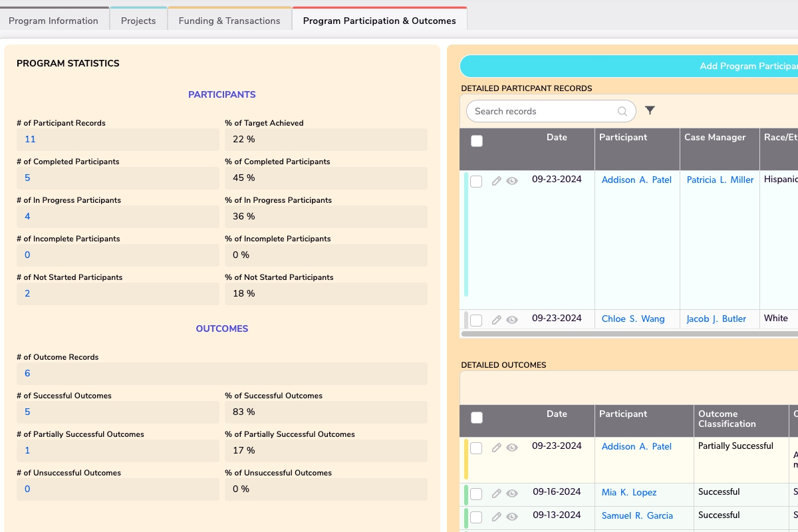Check the Chloe S. Wang row checkbox
This screenshot has height=532, width=798.
[476, 321]
